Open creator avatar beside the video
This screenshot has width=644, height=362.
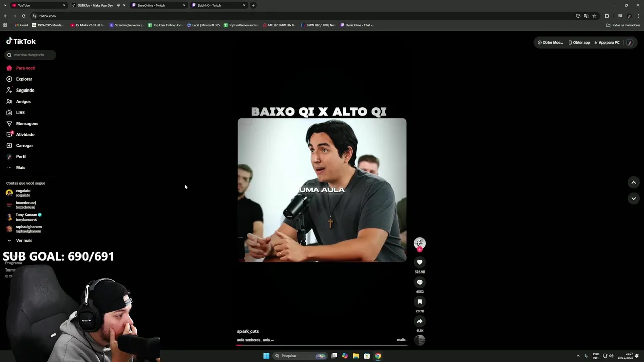point(420,243)
